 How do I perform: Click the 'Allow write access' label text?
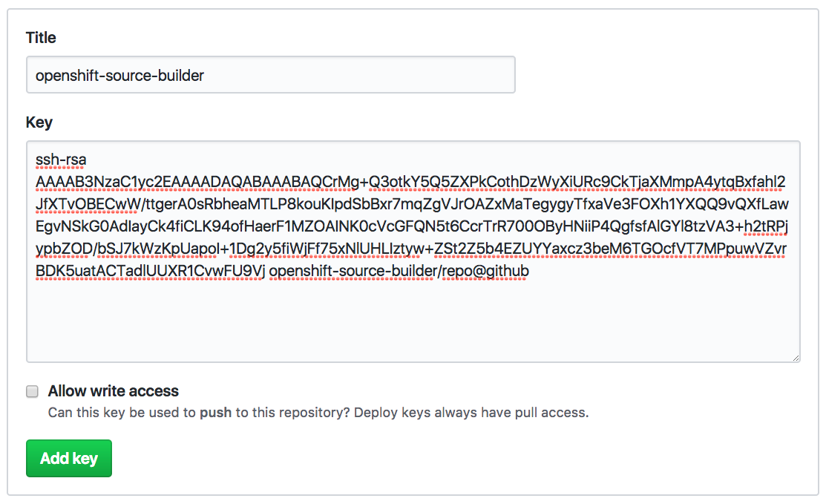click(114, 391)
